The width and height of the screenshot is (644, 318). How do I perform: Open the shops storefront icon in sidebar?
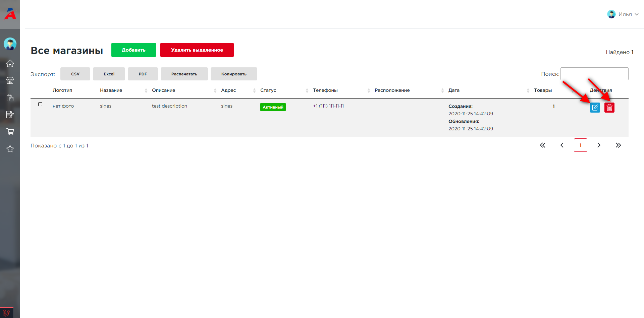(10, 80)
